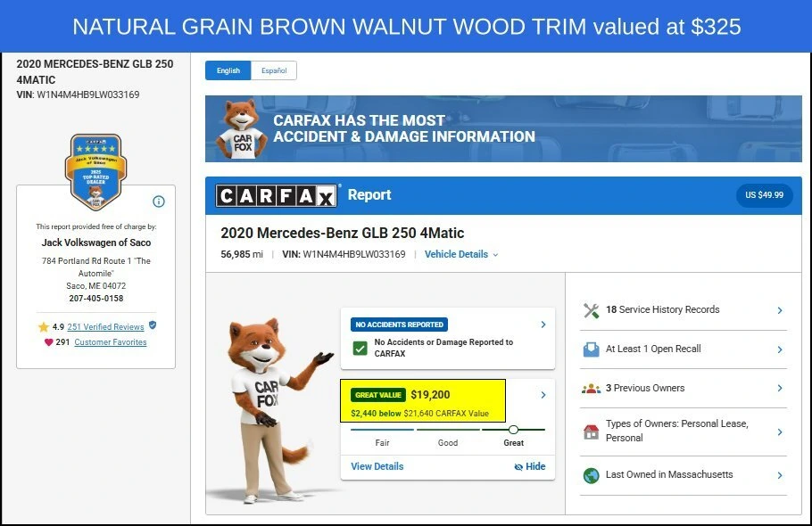Open the 251 Verified Reviews link
Viewport: 812px width, 526px height.
[x=105, y=327]
